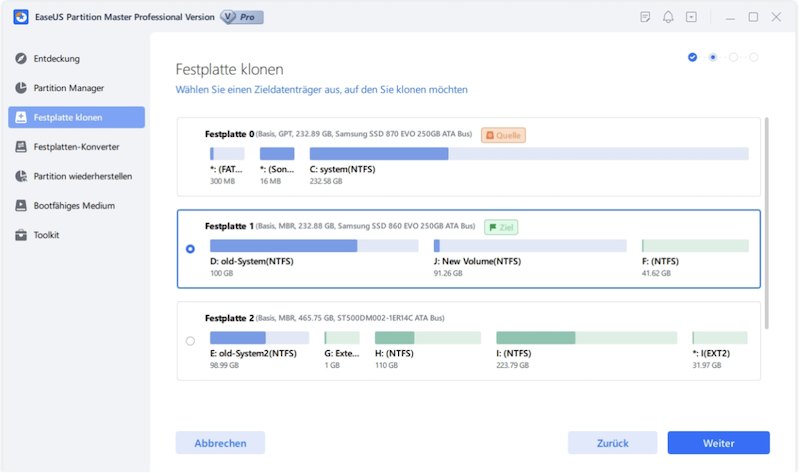Minimize the application window
The height and width of the screenshot is (473, 800).
pyautogui.click(x=730, y=18)
